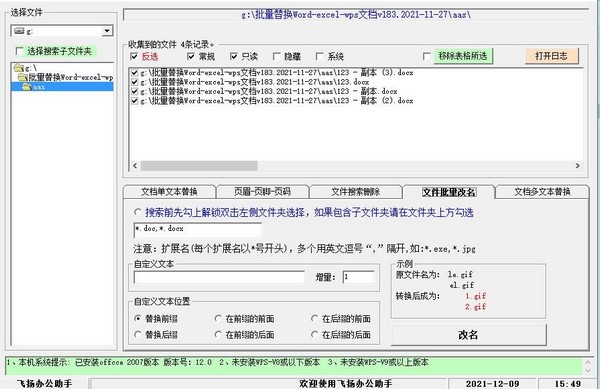Enable the 选择搜索子文件夹 checkbox
Image resolution: width=600 pixels, height=389 pixels.
[19, 51]
